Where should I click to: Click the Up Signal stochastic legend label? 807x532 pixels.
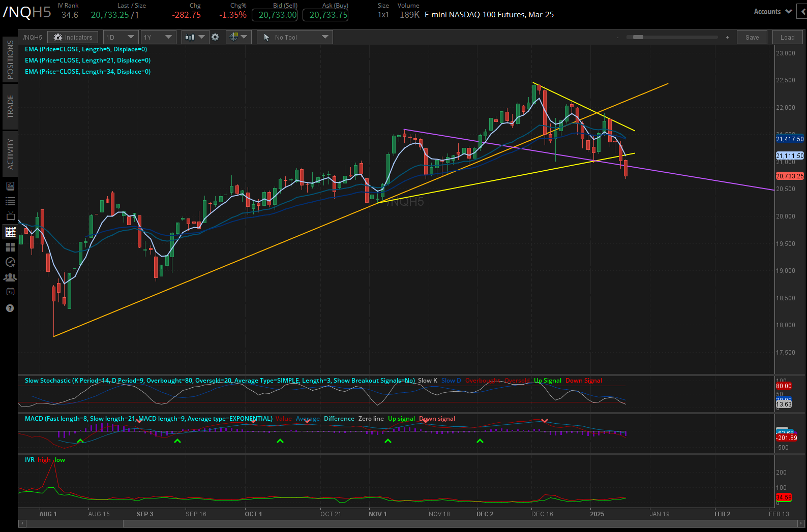[x=548, y=381]
